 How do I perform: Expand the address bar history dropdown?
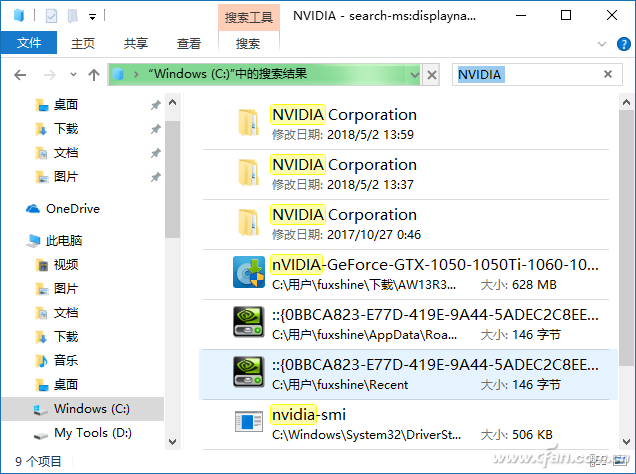414,75
